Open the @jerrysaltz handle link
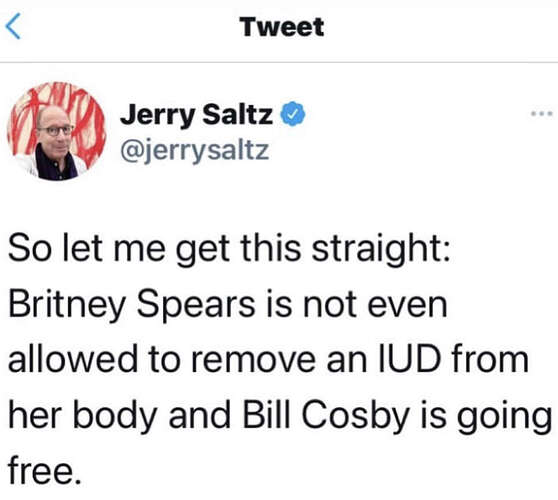Viewport: 558px width, 500px height. (x=195, y=151)
